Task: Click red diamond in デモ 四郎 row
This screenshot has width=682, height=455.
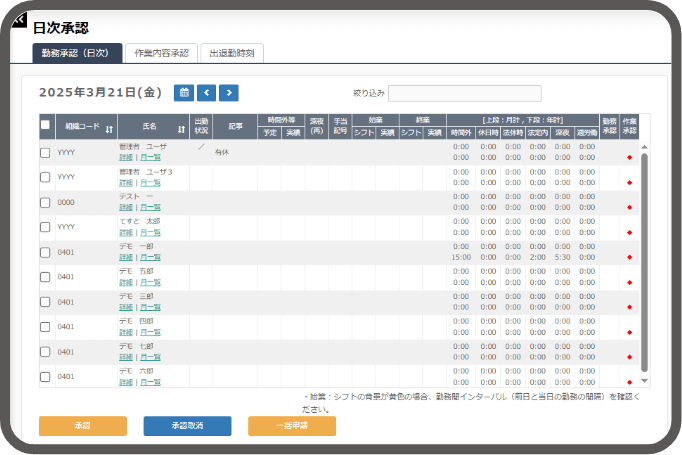Action: tap(629, 333)
